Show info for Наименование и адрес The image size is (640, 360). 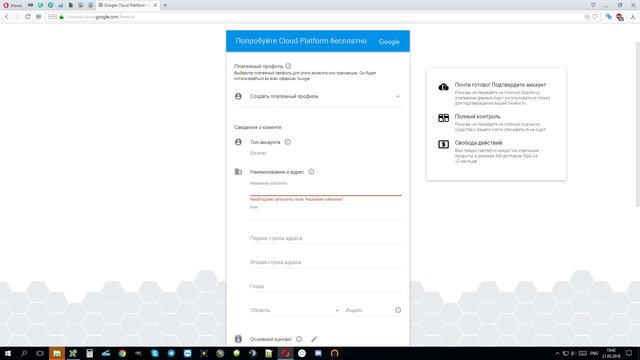[x=311, y=172]
